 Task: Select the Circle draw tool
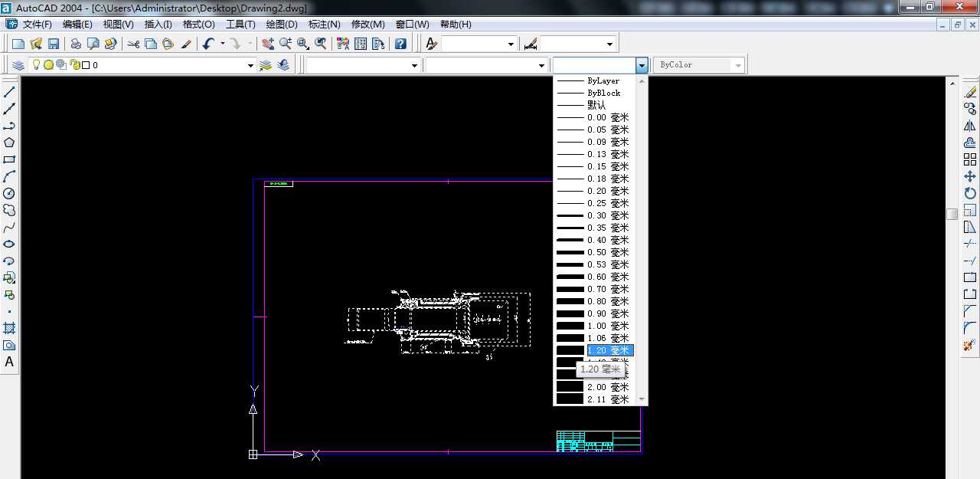(x=9, y=193)
